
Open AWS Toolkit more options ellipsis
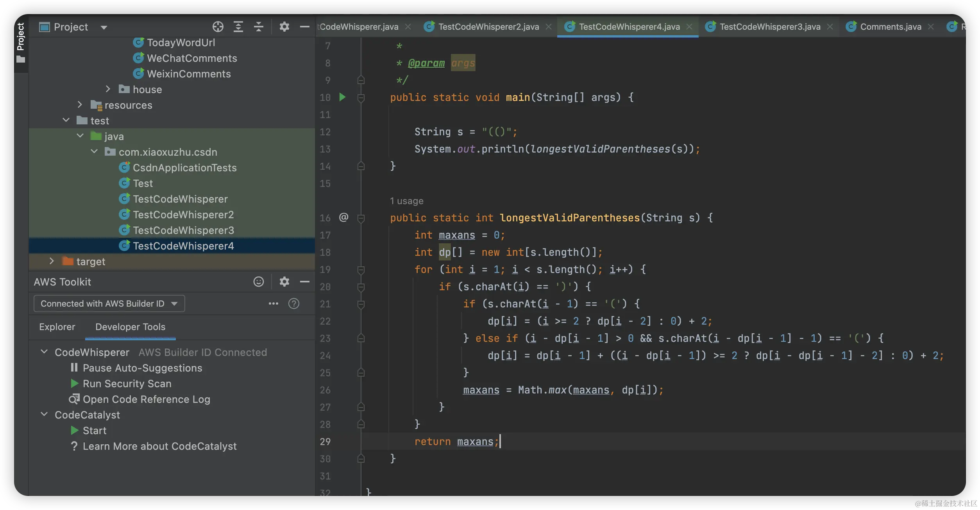[x=273, y=303]
